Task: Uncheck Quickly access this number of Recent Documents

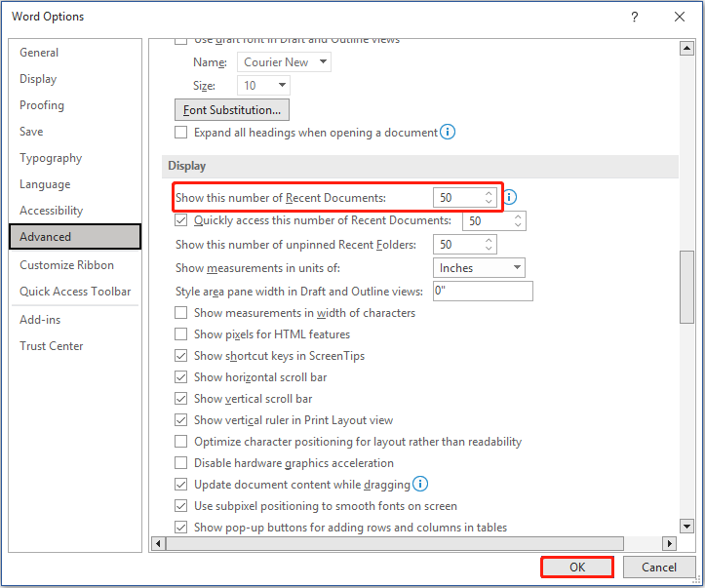Action: point(180,220)
